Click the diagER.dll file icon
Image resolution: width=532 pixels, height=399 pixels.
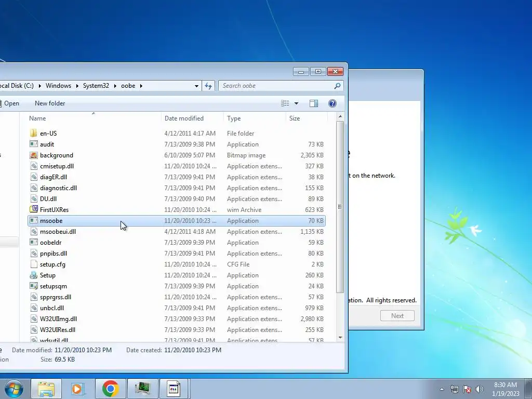click(34, 177)
